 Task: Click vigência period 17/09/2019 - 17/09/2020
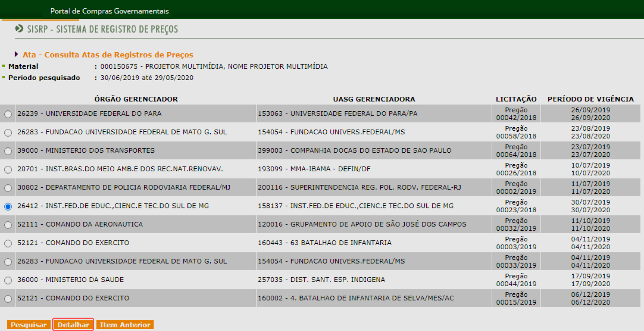point(591,280)
